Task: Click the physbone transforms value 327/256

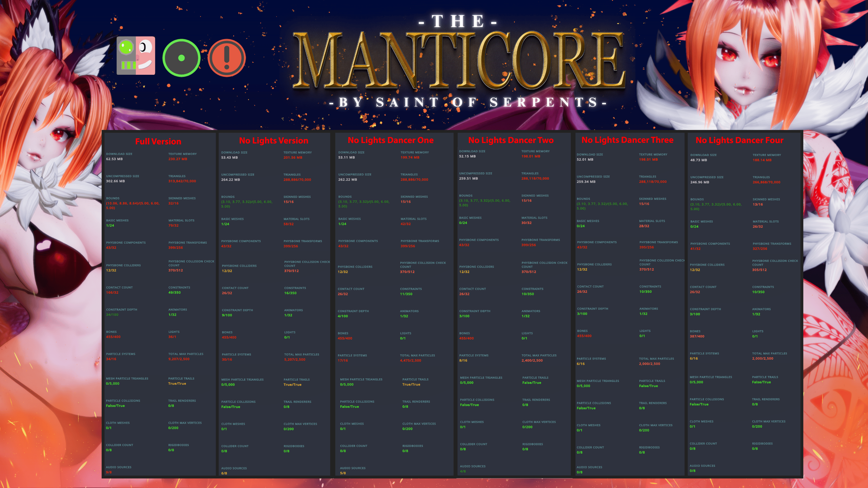Action: [x=760, y=249]
